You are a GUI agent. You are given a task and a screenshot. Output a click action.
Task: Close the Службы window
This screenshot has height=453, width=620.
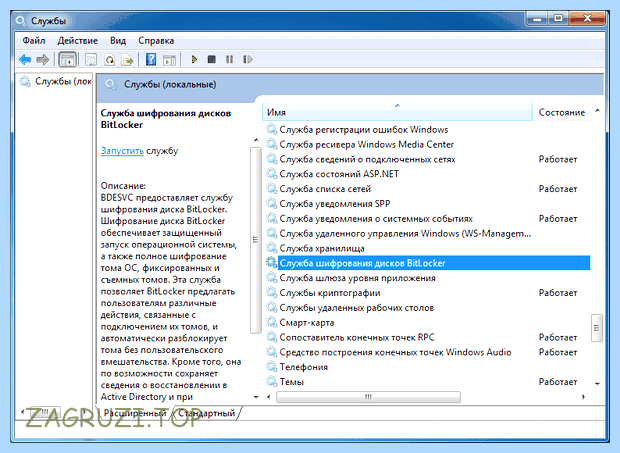pos(587,18)
